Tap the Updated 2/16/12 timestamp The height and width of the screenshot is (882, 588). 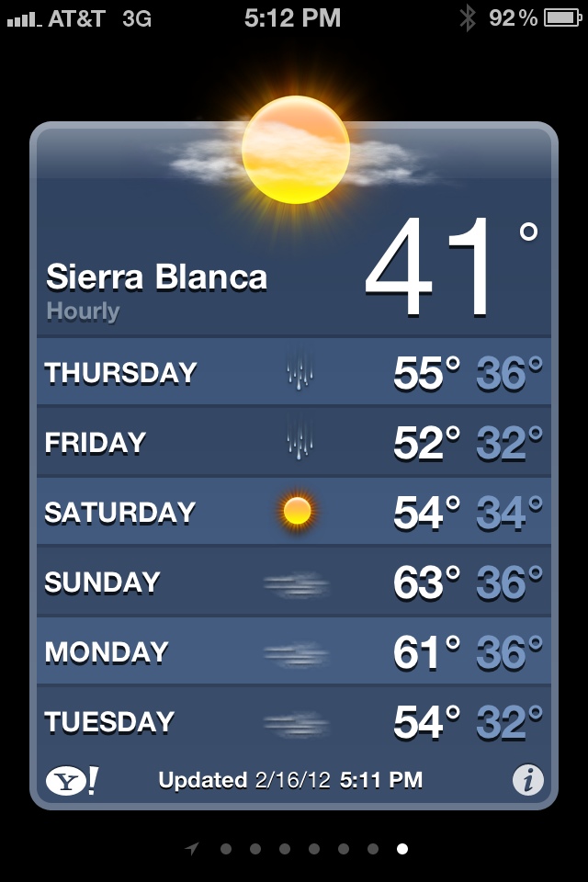click(290, 781)
